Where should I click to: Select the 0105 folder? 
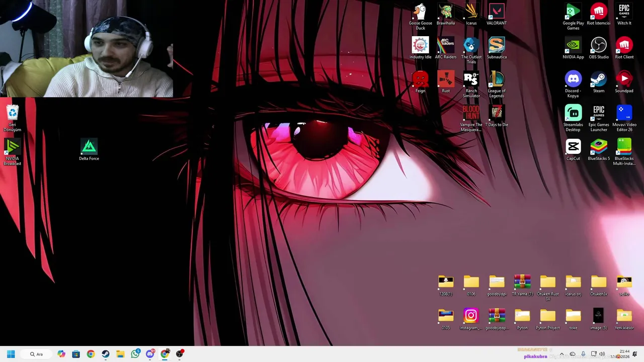(x=446, y=319)
